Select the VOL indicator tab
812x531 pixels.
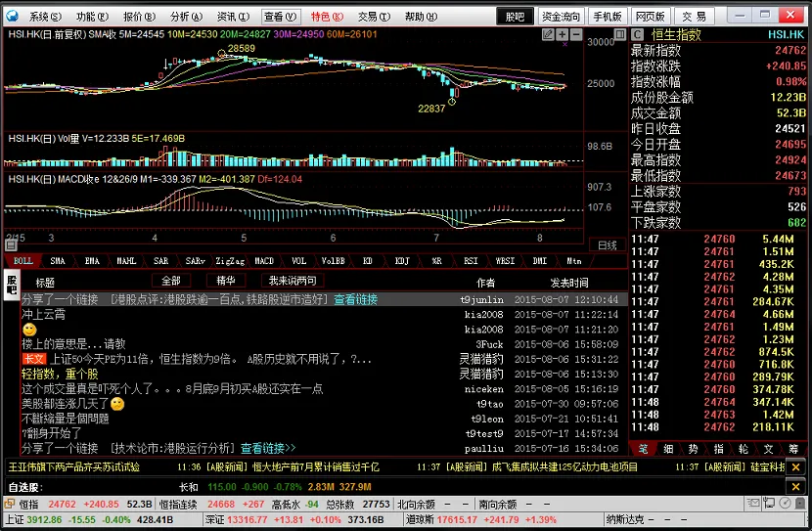[298, 261]
